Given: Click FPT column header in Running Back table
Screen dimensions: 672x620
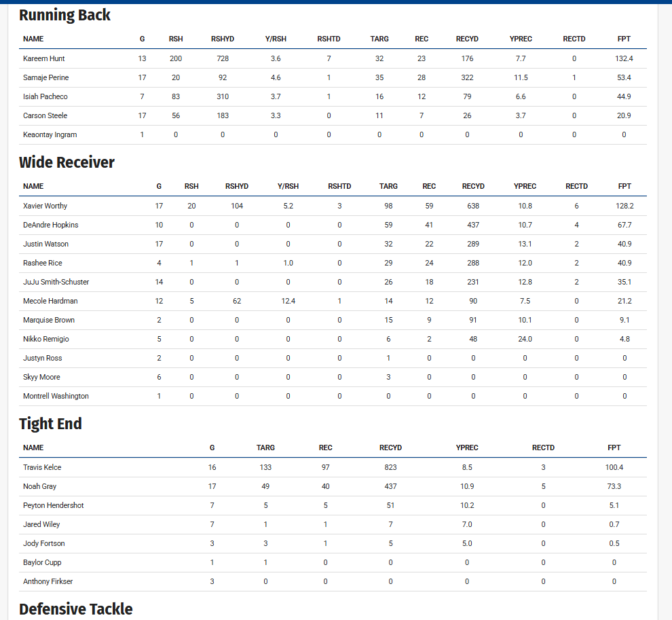Looking at the screenshot, I should pyautogui.click(x=624, y=39).
